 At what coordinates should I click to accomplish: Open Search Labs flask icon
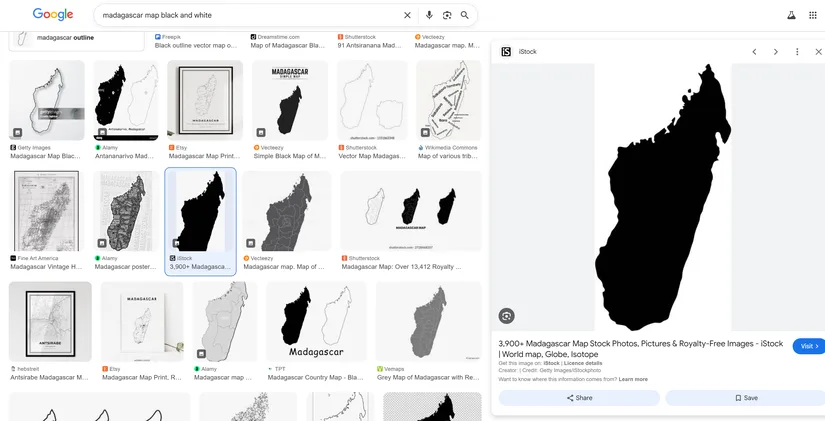(x=791, y=15)
